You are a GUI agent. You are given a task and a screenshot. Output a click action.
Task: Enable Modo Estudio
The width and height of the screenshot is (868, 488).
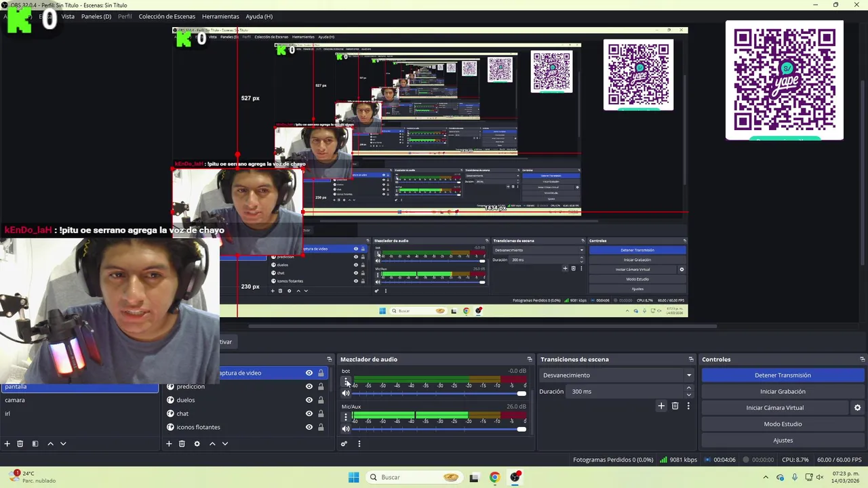(x=783, y=424)
